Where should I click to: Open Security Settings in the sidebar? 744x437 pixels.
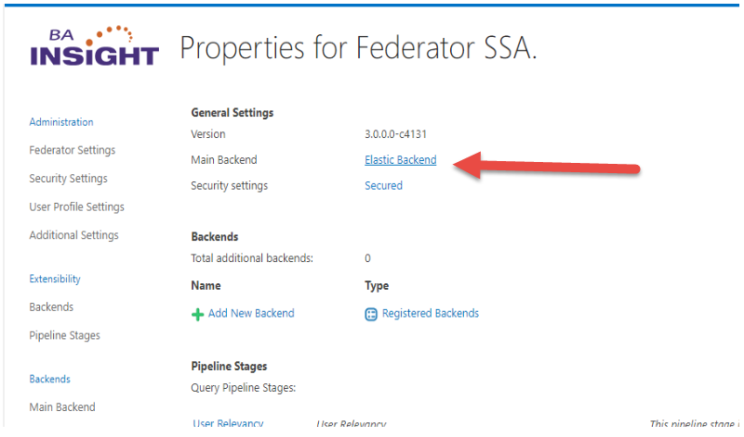point(68,179)
